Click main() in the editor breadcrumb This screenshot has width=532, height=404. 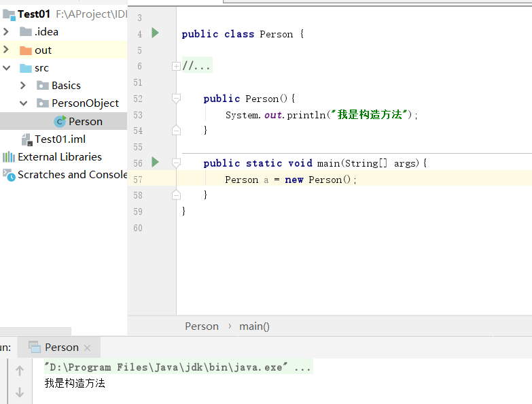tap(254, 326)
